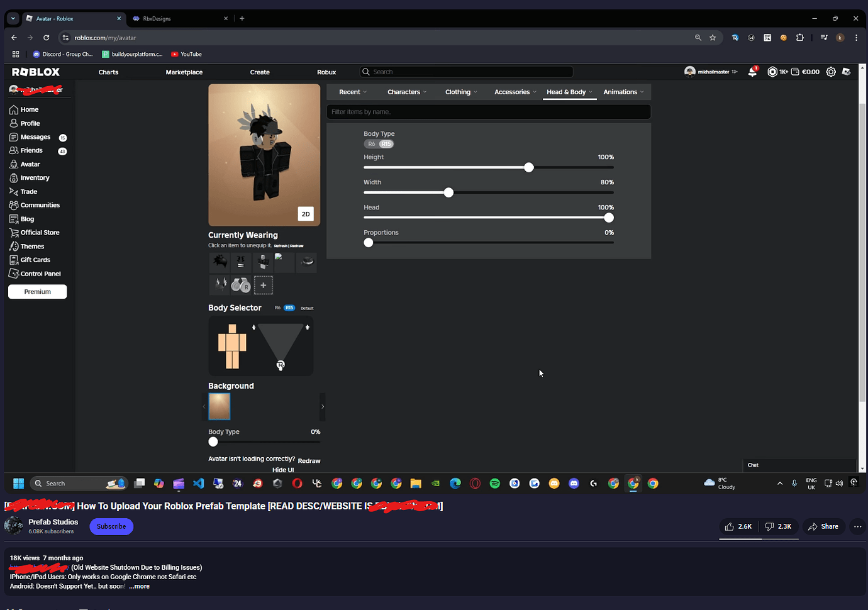The image size is (868, 610).
Task: Click the Premium button
Action: click(x=38, y=292)
